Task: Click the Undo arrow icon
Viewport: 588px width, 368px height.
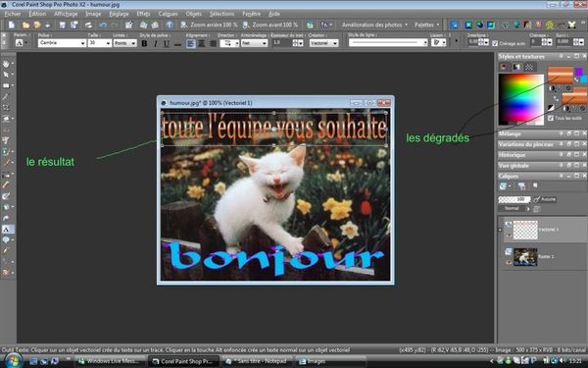Action: [103, 25]
